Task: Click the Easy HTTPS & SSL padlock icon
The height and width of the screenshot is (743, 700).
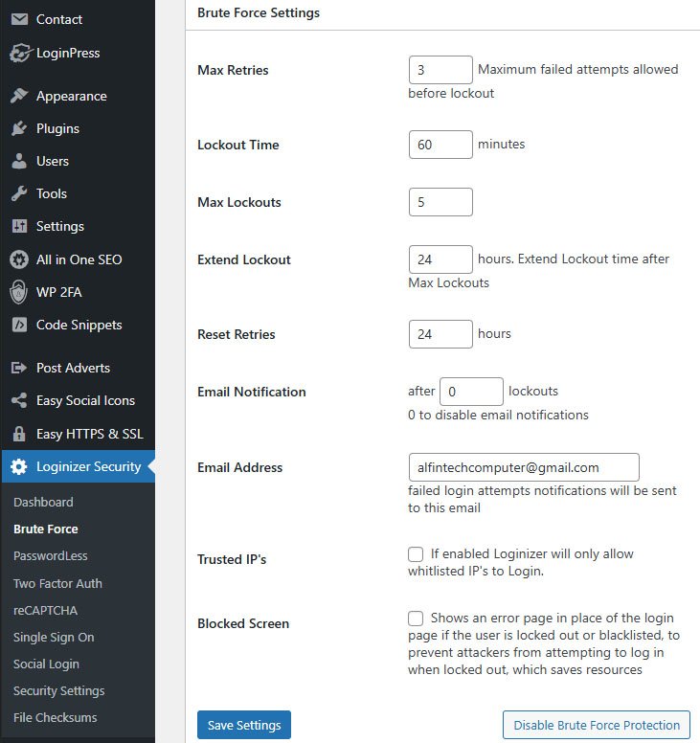Action: tap(19, 434)
